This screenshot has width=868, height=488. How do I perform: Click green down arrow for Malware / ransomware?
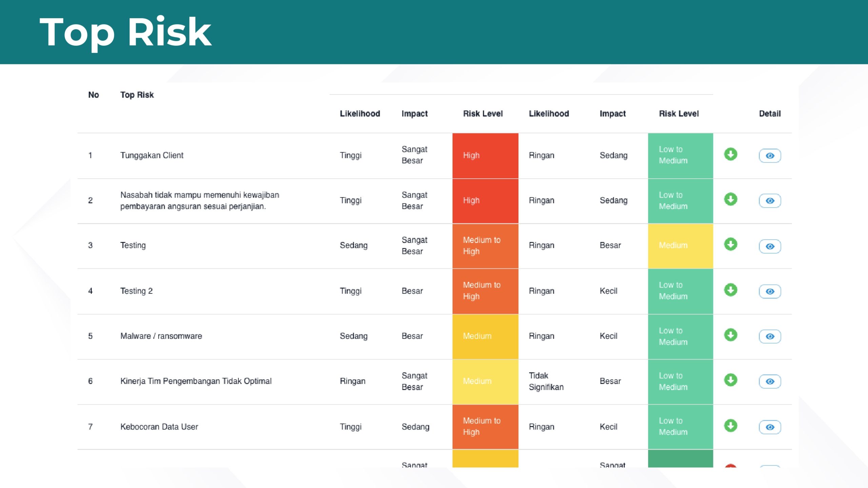point(731,335)
